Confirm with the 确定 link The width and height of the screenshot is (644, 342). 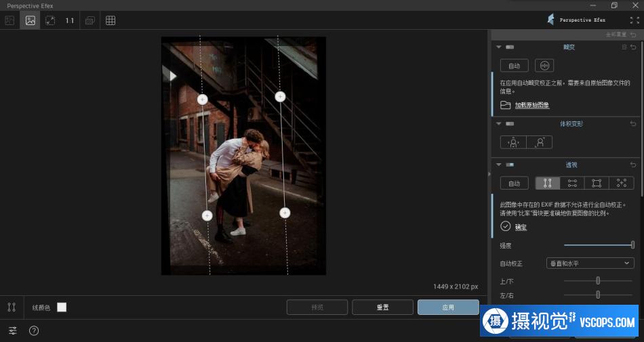coord(521,227)
